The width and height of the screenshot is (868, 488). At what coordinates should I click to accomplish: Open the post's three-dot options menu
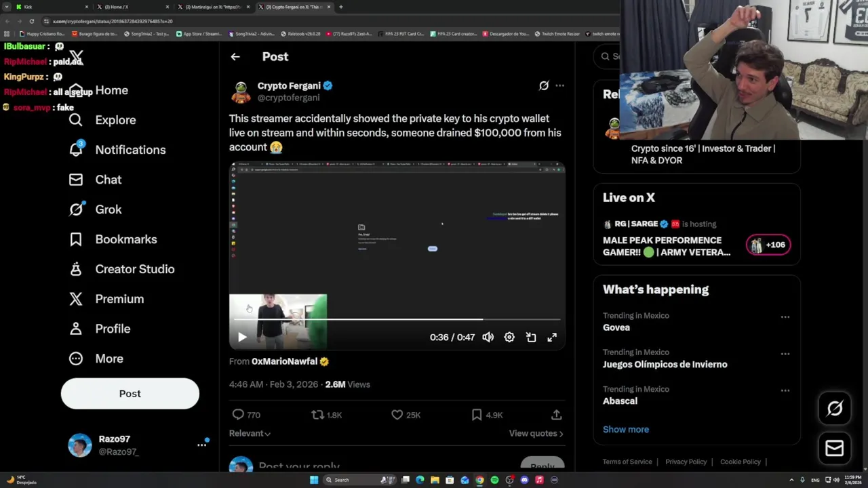559,85
